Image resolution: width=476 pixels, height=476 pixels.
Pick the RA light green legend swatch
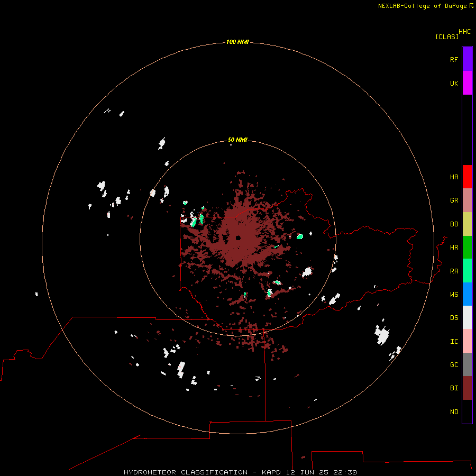(467, 271)
